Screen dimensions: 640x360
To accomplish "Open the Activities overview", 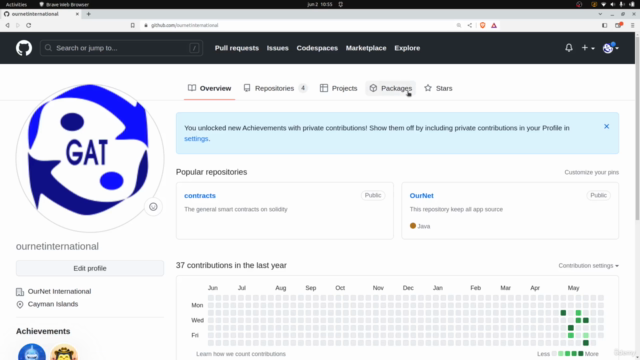I will point(16,4).
